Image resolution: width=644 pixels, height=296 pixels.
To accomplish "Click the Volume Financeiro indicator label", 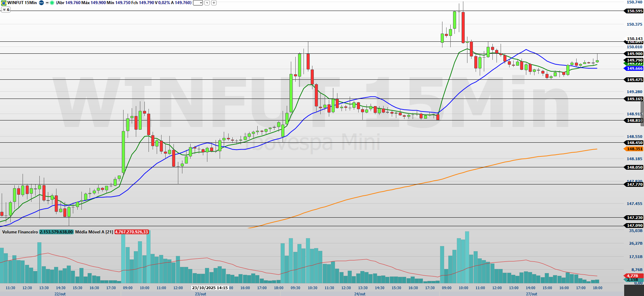I will pyautogui.click(x=20, y=232).
